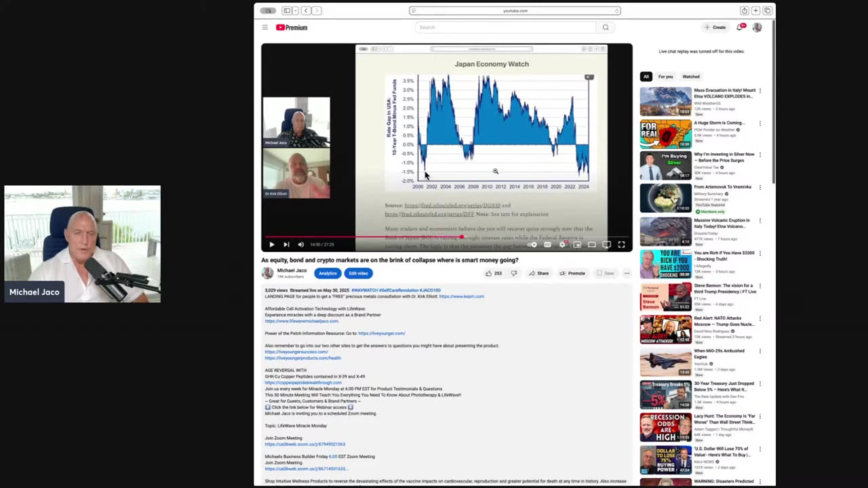Click Edit video button
This screenshot has height=488, width=868.
click(x=358, y=273)
